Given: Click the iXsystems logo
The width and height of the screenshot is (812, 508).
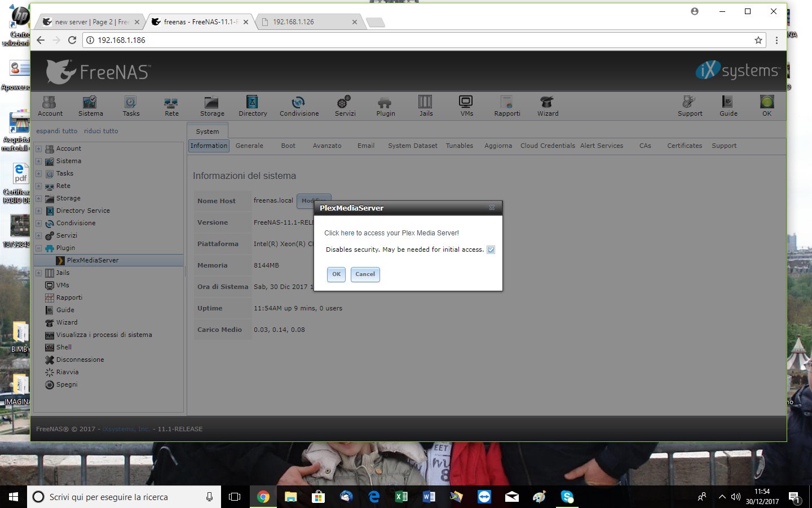Looking at the screenshot, I should (738, 71).
